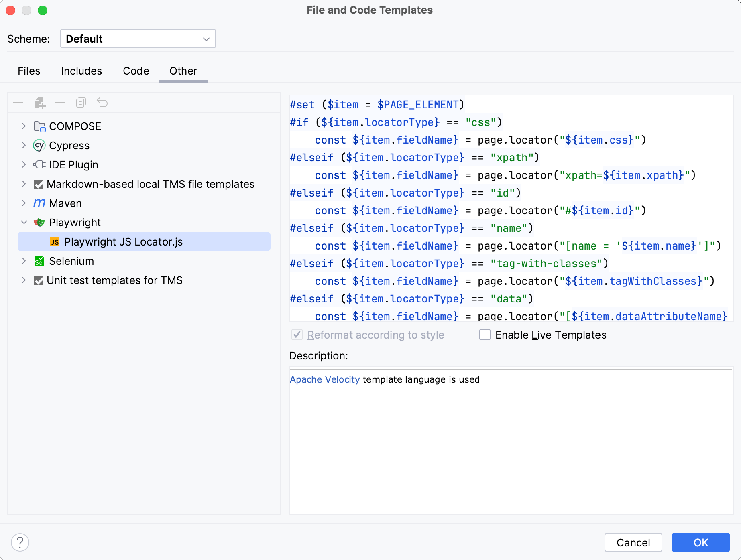Select the Selenium tree label
This screenshot has height=560, width=741.
[x=71, y=261]
